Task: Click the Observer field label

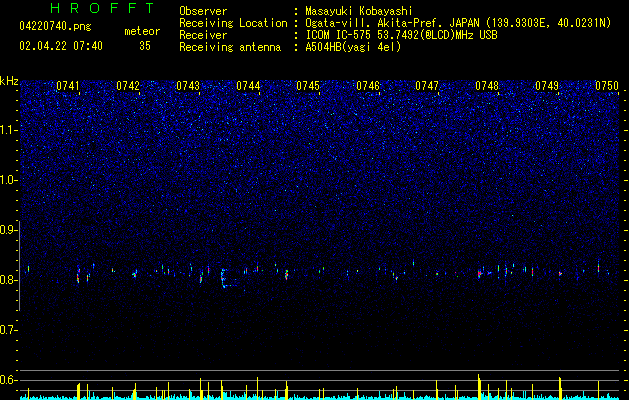Action: click(203, 11)
